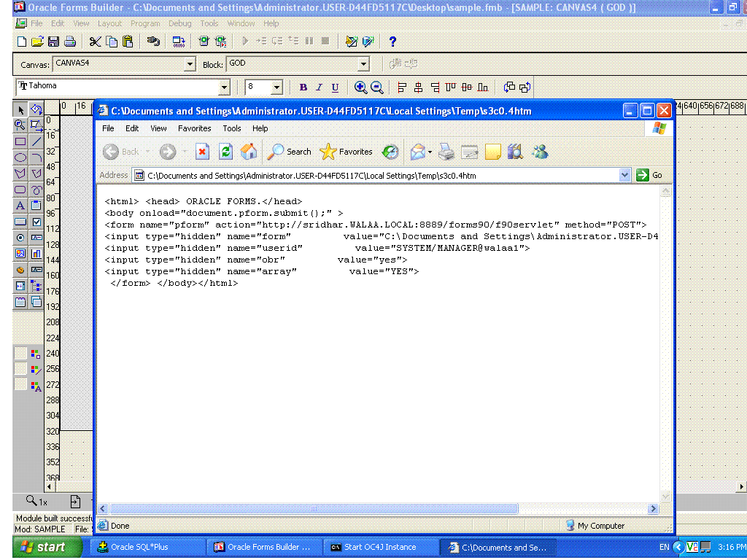This screenshot has height=560, width=747.
Task: Open the Canvas dropdown showing CANVAS4
Action: click(x=190, y=65)
